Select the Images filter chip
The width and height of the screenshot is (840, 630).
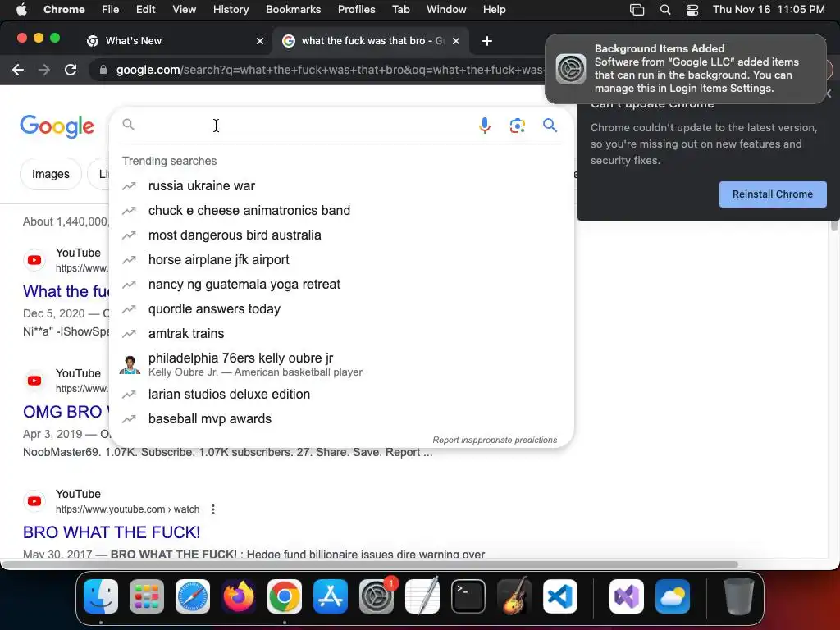50,174
